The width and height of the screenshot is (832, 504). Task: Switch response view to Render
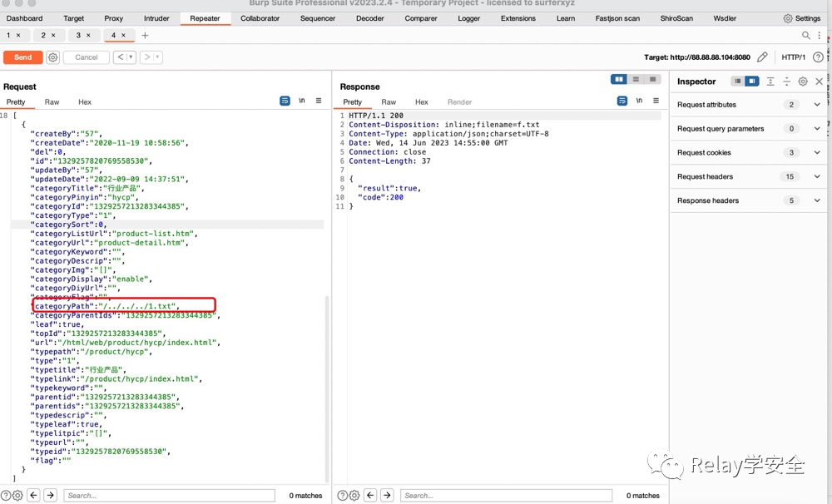459,101
